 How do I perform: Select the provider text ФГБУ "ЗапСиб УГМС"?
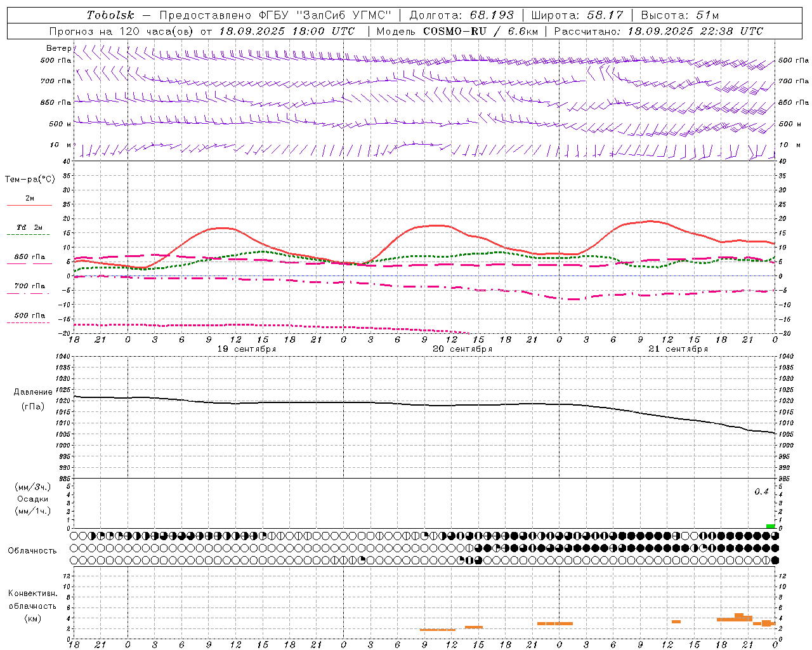(325, 15)
